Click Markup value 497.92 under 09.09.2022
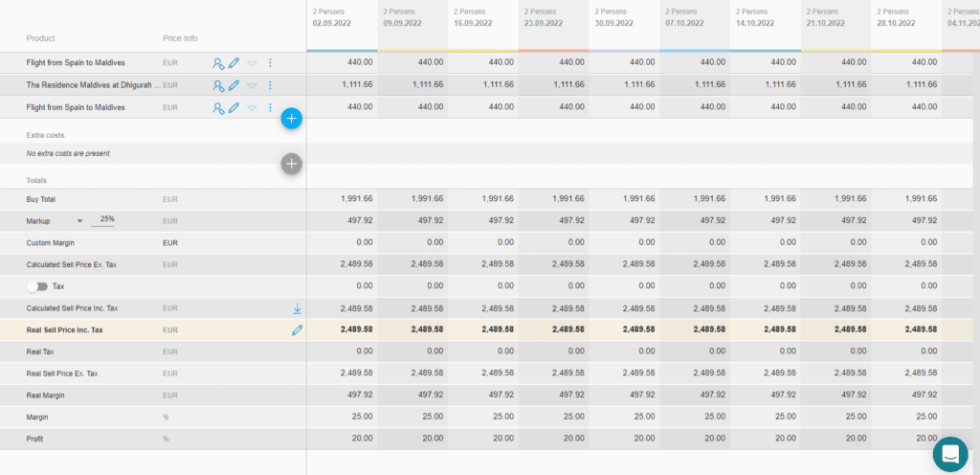This screenshot has width=980, height=475. 431,220
